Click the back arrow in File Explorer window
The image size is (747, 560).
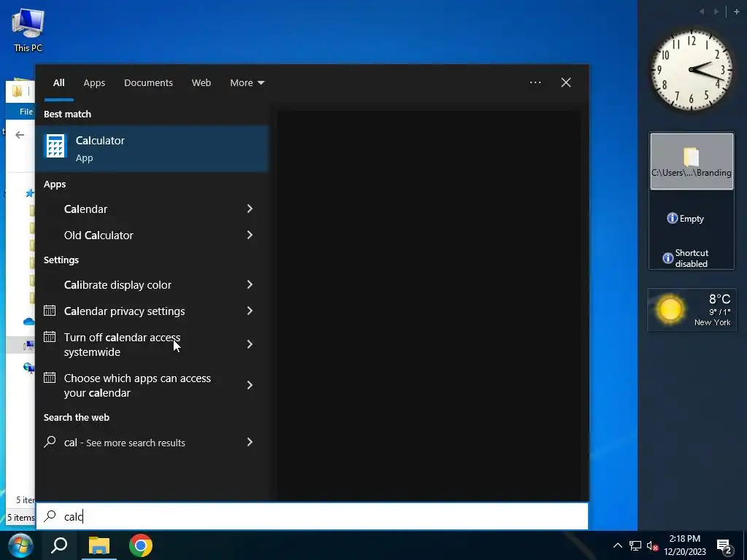pos(20,135)
